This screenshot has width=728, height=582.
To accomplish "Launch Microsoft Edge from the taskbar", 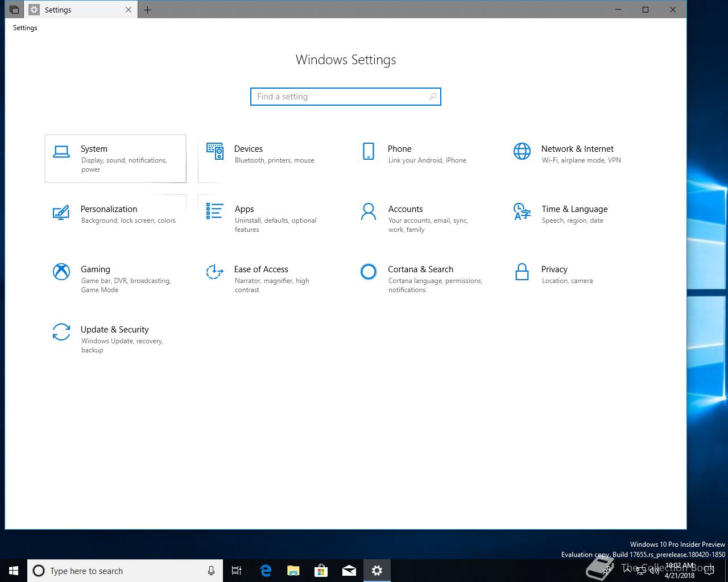I will click(x=265, y=571).
